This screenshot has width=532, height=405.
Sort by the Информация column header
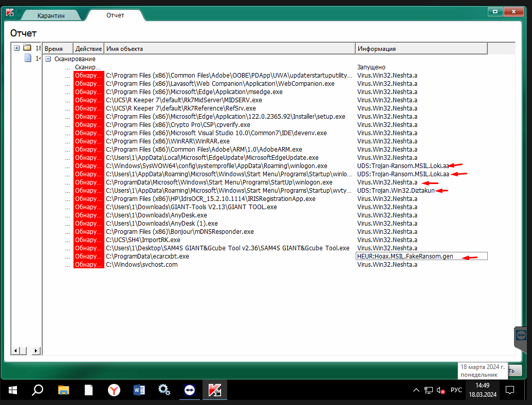click(420, 49)
